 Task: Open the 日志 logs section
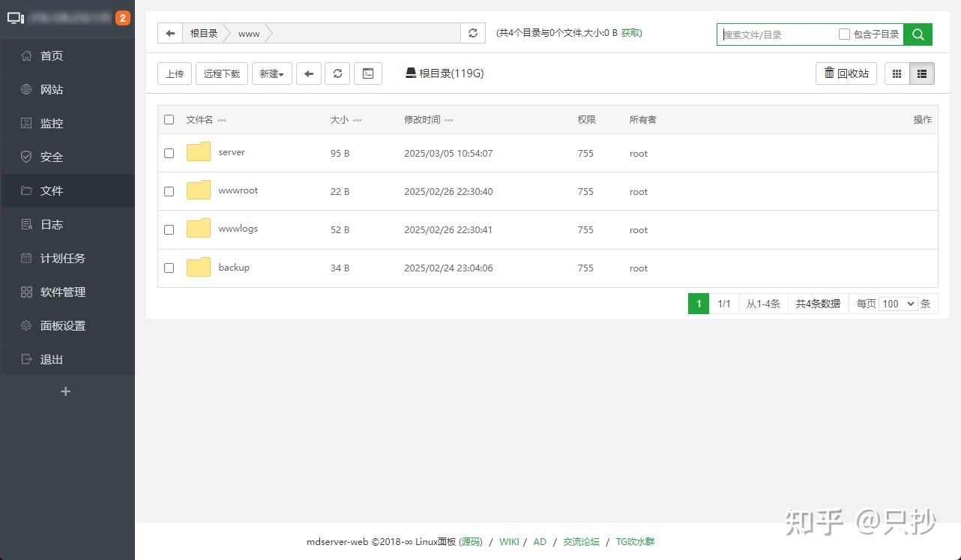tap(51, 224)
